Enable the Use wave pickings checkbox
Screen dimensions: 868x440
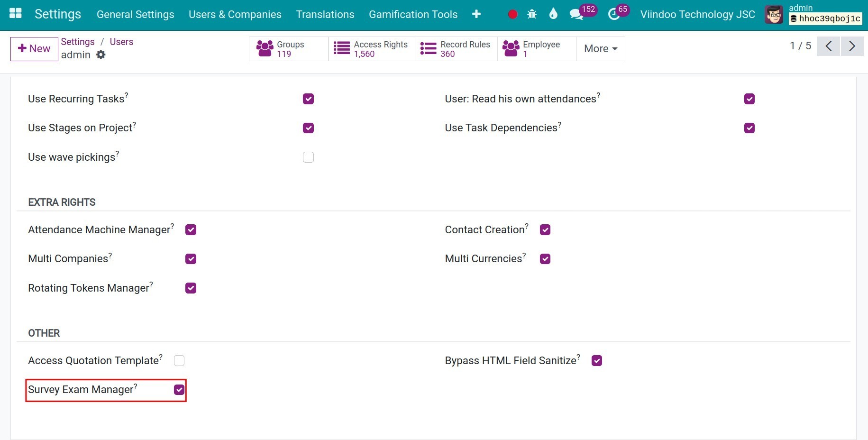308,157
